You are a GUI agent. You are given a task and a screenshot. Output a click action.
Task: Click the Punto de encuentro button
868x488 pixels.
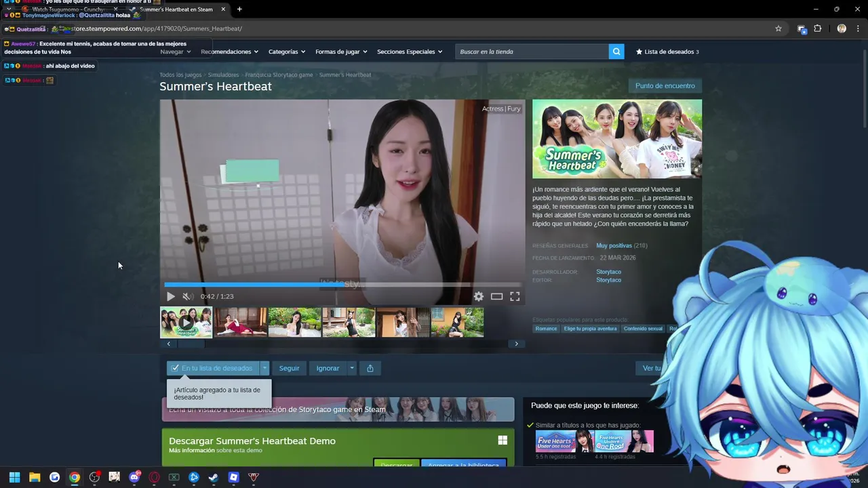click(x=665, y=86)
